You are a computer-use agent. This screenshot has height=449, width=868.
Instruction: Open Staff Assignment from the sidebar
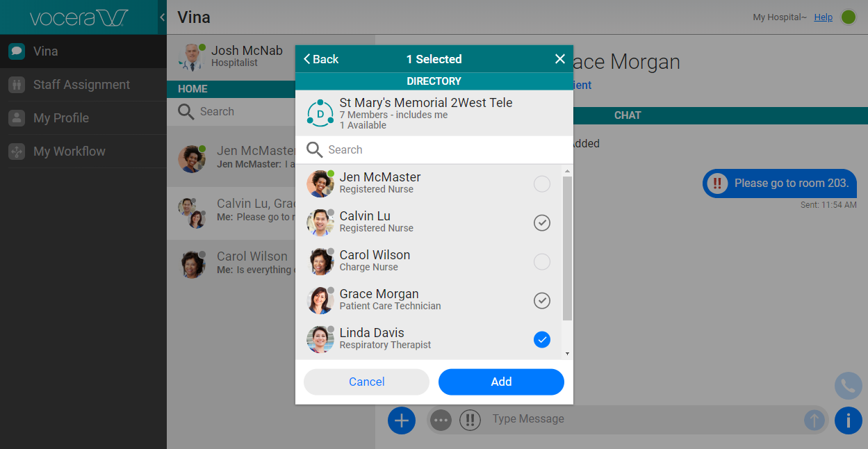point(81,84)
